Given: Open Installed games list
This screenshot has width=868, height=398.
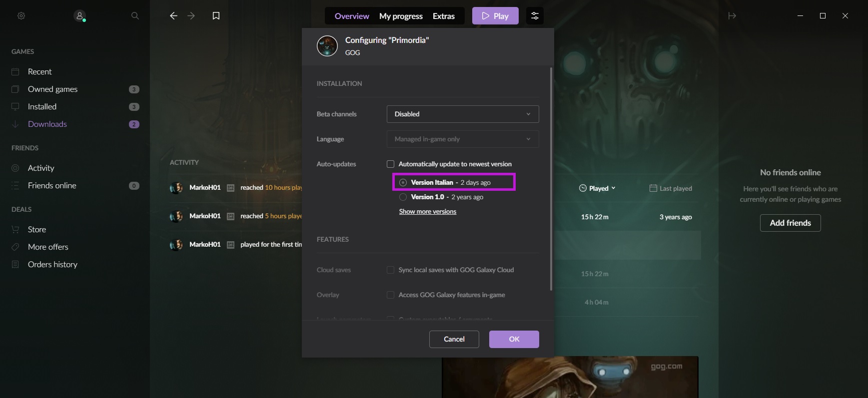Looking at the screenshot, I should tap(42, 106).
